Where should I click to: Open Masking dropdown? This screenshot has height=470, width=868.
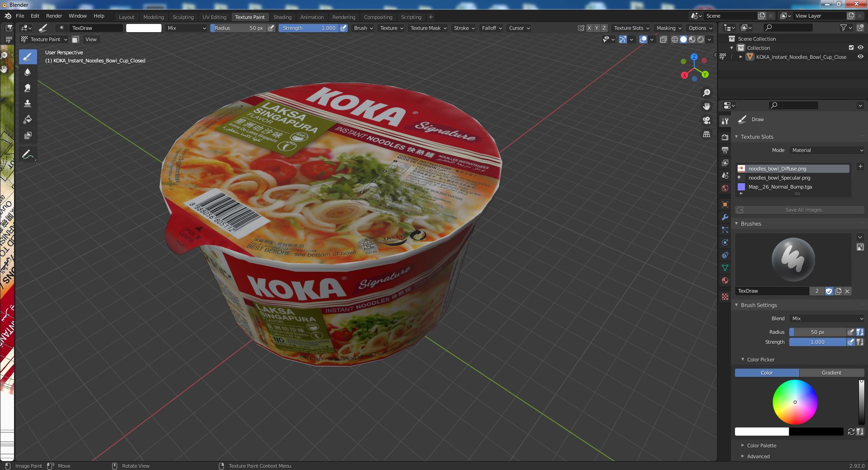(x=669, y=28)
